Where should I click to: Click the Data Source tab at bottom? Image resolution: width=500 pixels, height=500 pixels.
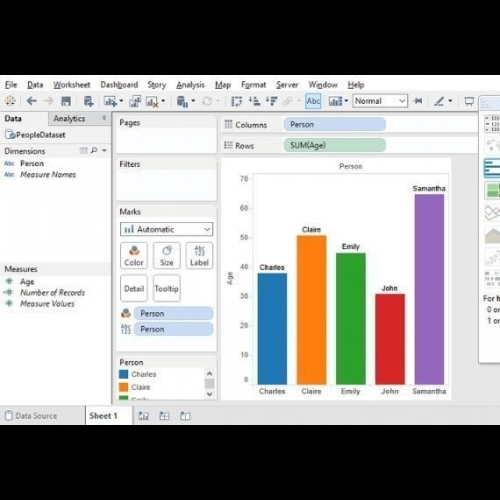tap(31, 416)
